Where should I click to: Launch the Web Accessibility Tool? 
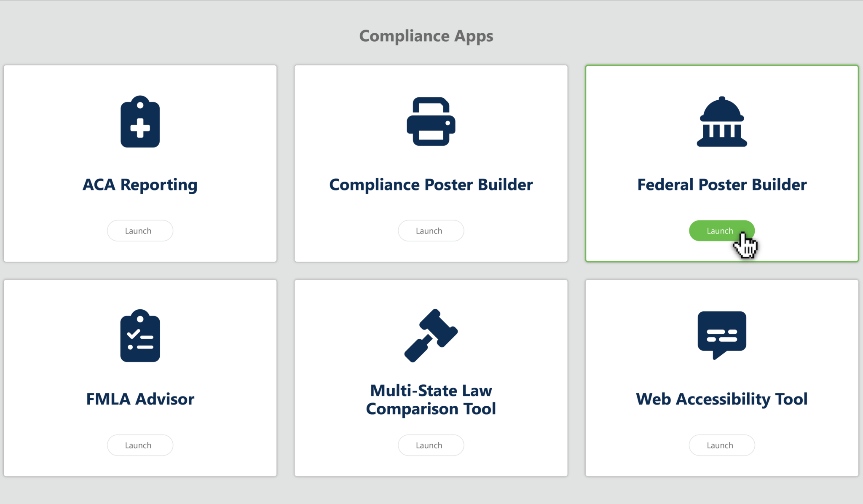(x=721, y=445)
